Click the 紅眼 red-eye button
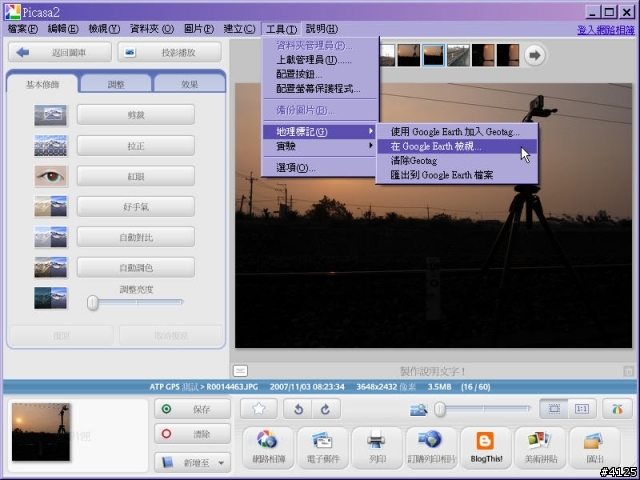This screenshot has width=640, height=480. (136, 176)
